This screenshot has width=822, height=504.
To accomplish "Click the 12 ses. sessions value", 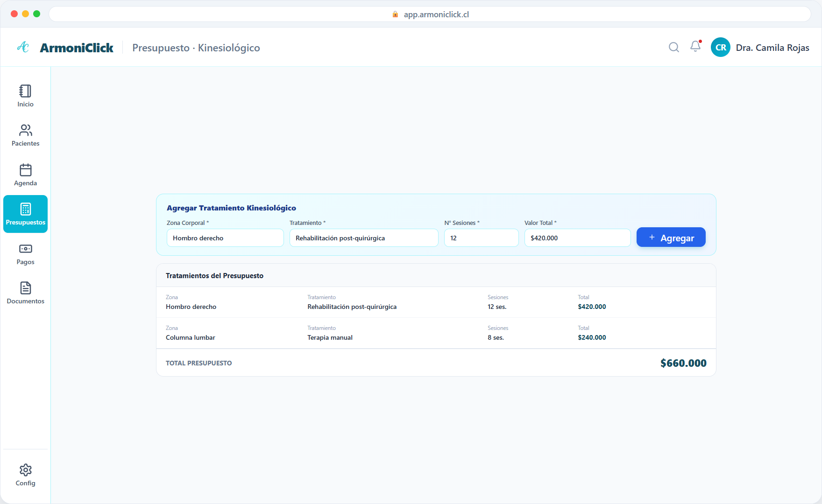I will tap(497, 307).
